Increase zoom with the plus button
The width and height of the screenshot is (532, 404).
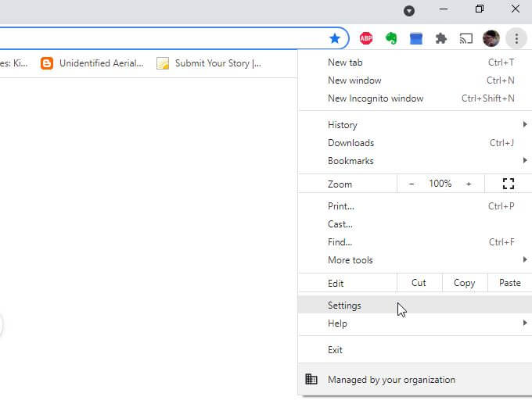(x=469, y=184)
